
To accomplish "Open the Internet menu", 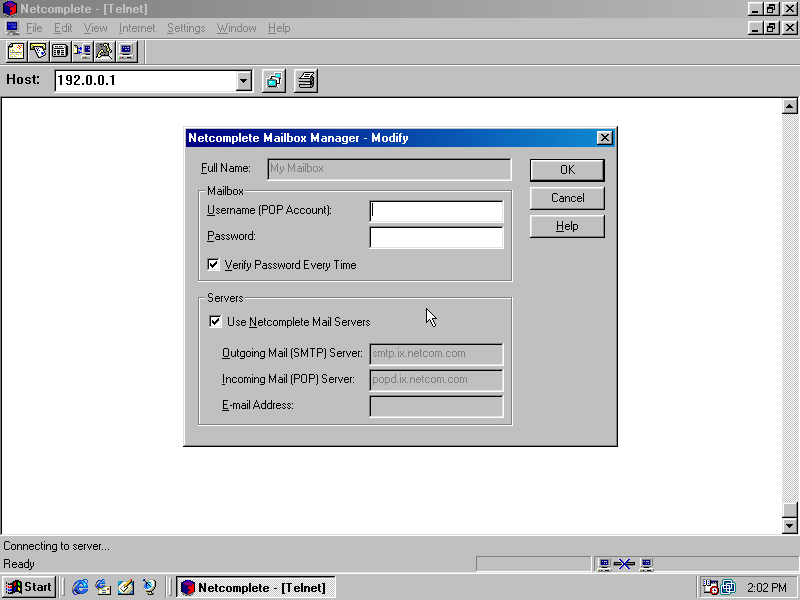I will click(137, 28).
